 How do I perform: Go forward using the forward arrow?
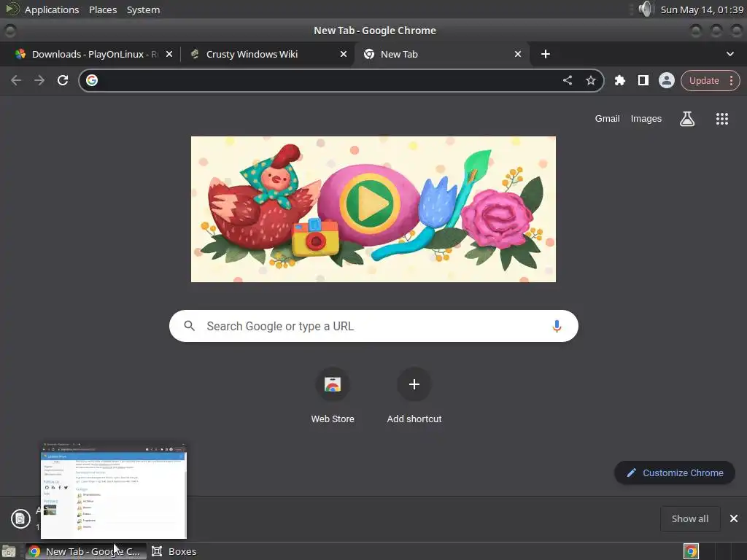[x=39, y=80]
